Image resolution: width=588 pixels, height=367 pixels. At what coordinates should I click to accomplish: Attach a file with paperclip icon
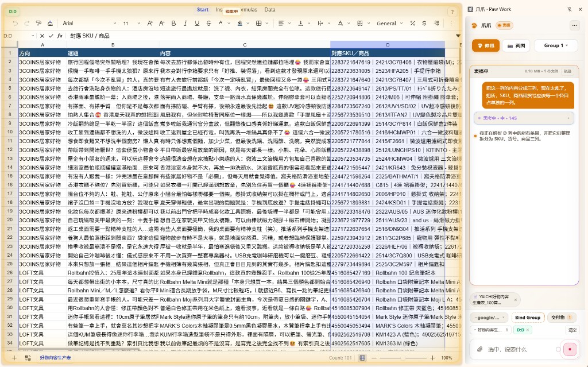click(479, 349)
